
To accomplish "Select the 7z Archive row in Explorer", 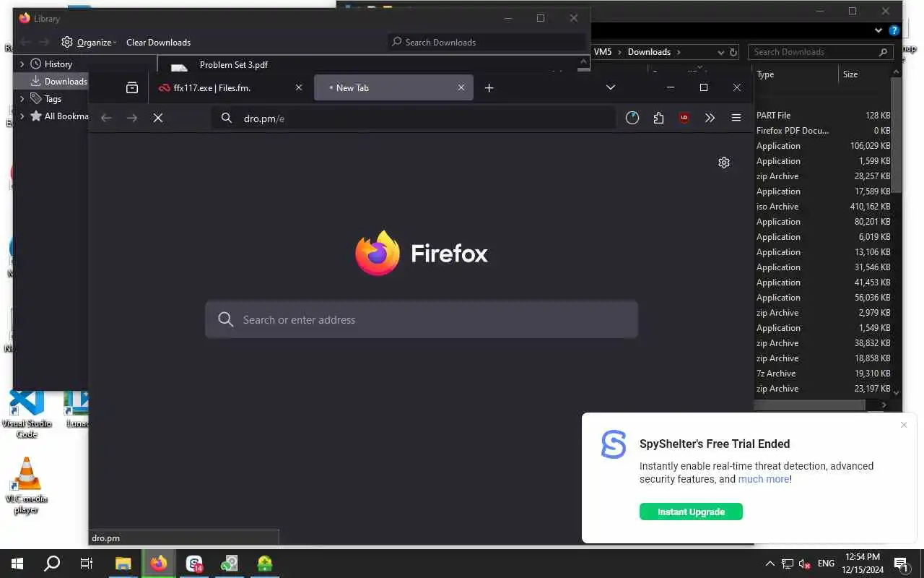I will (822, 374).
